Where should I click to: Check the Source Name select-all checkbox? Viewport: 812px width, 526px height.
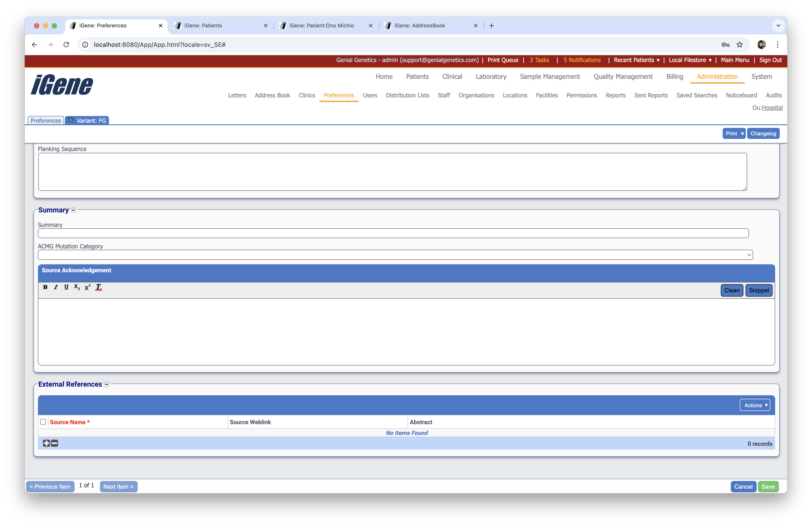[43, 422]
